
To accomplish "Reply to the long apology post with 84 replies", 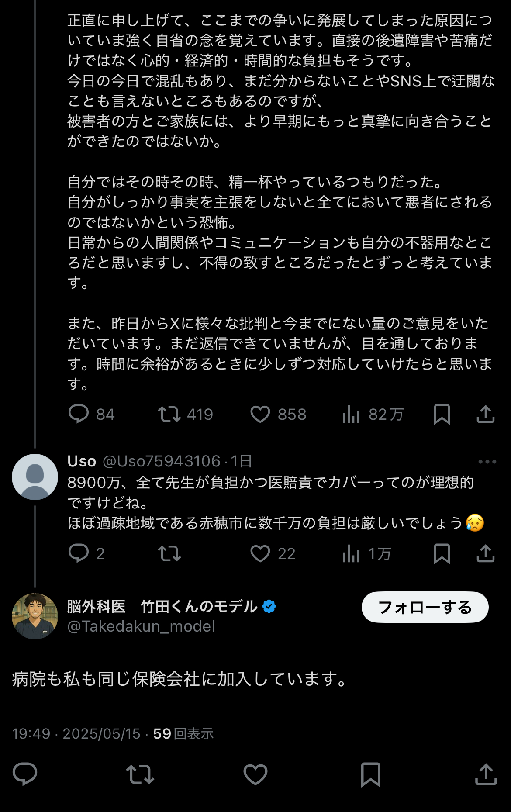I will (x=79, y=414).
